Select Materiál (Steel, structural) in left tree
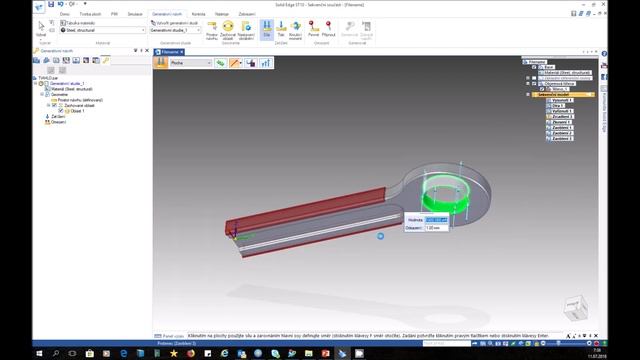 coord(71,89)
